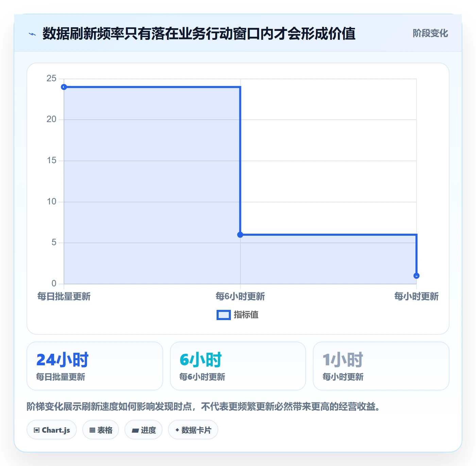The height and width of the screenshot is (466, 476).
Task: Click the y-axis value 5
Action: click(54, 243)
